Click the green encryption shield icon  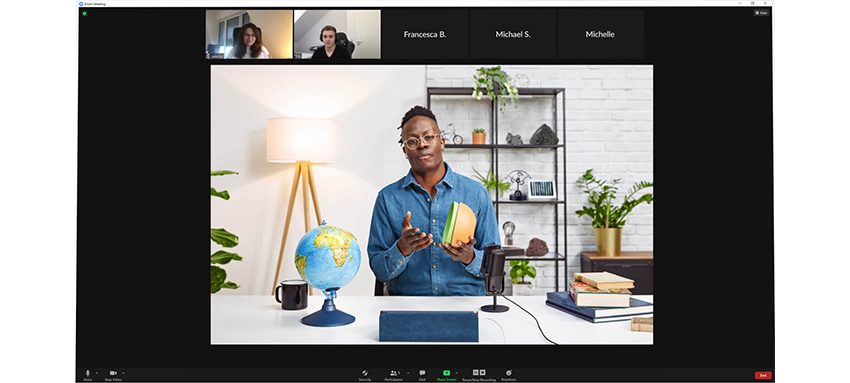click(85, 13)
